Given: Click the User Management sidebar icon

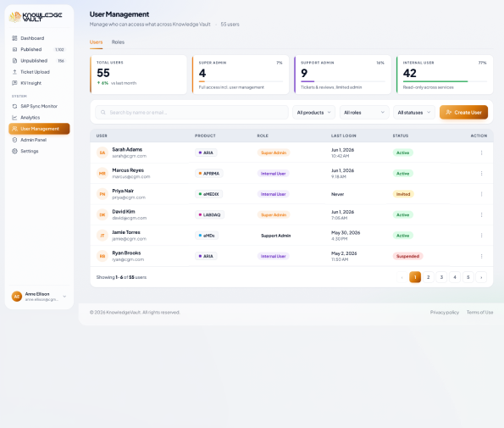Looking at the screenshot, I should (14, 129).
